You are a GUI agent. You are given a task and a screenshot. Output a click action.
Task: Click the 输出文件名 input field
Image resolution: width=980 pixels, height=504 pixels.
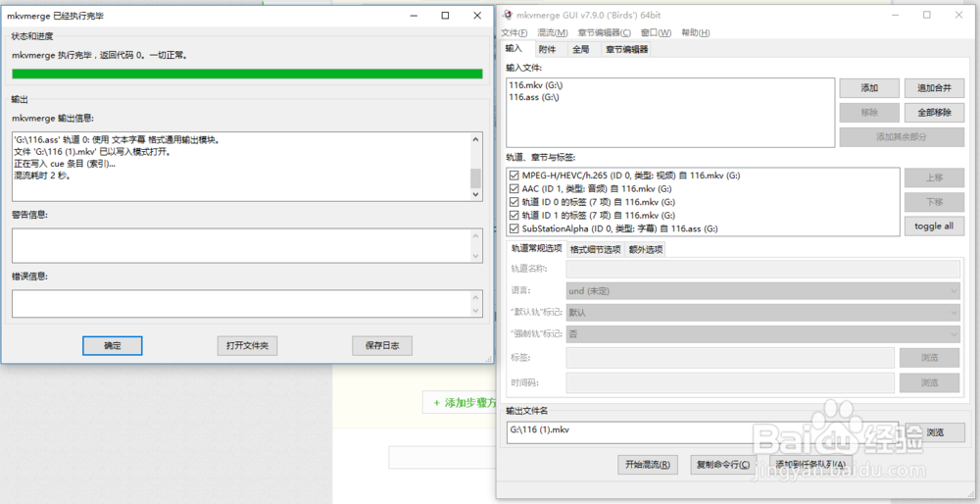703,432
